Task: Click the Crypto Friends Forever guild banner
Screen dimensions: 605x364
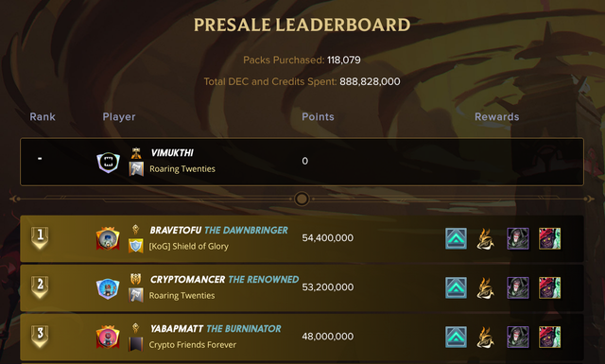Action: pos(136,344)
